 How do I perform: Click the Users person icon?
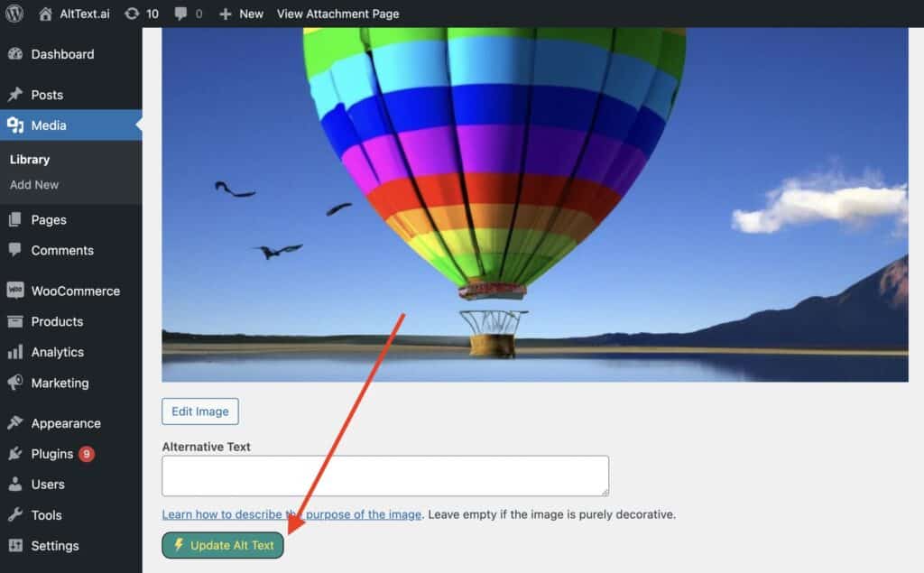click(15, 484)
